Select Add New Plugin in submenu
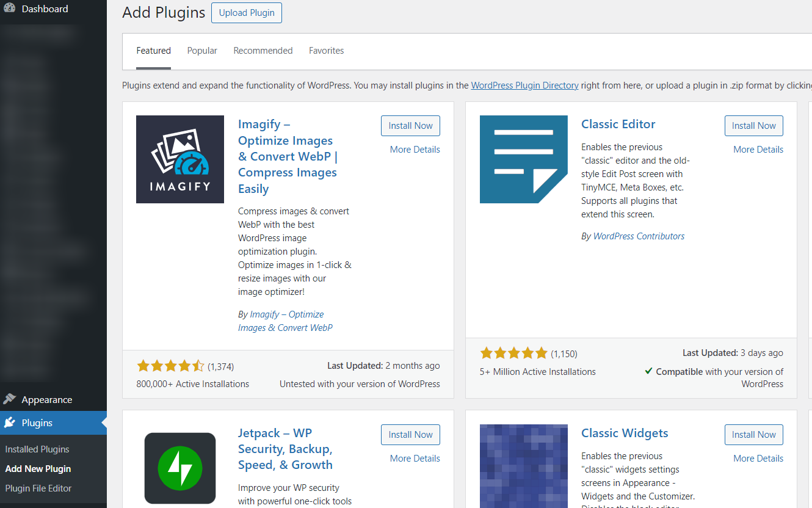The height and width of the screenshot is (508, 812). click(38, 469)
